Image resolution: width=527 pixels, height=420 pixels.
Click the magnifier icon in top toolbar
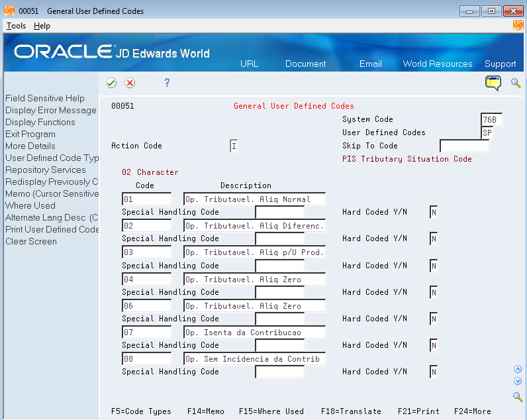(516, 83)
